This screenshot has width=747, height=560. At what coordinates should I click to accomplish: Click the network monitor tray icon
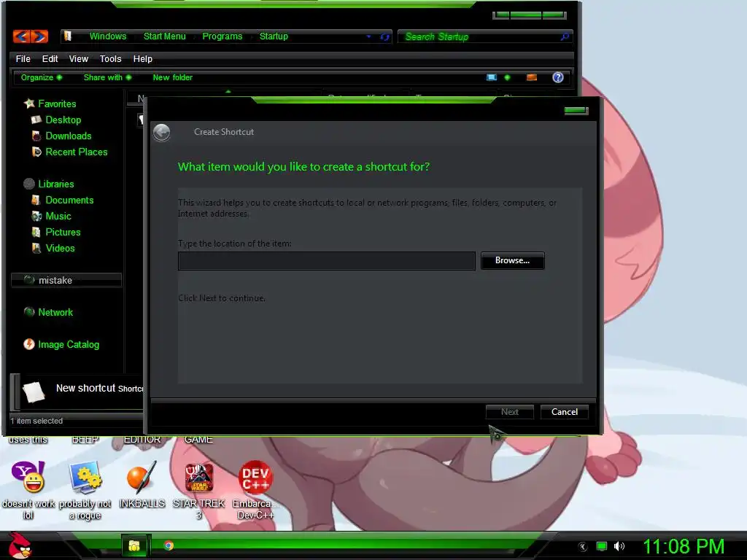pos(602,546)
